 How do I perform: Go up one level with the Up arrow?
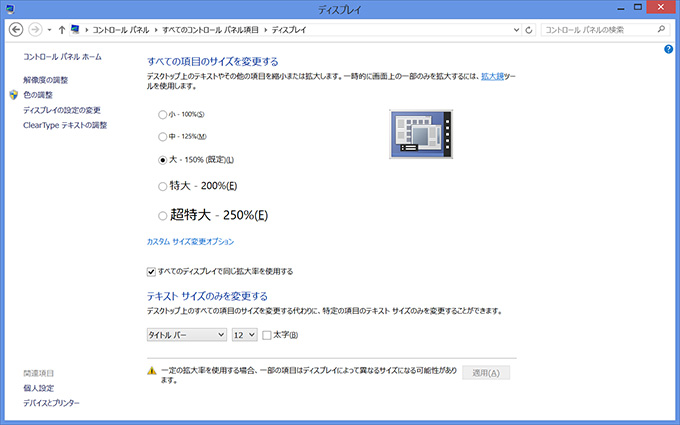[x=62, y=29]
